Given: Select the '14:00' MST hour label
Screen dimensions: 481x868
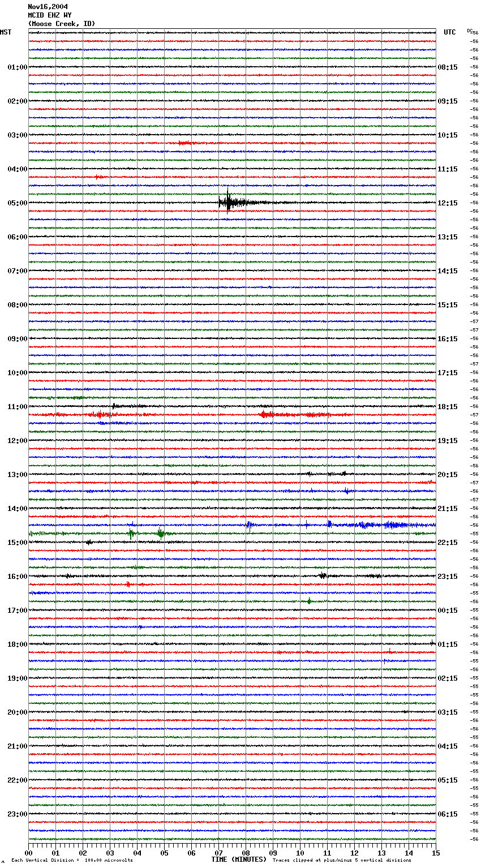Looking at the screenshot, I should click(18, 509).
